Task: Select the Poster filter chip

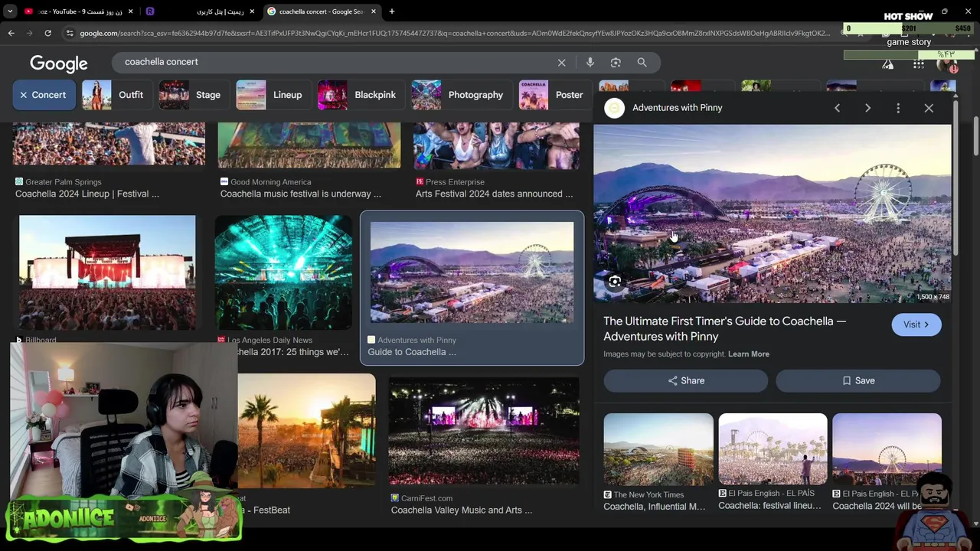Action: point(554,95)
